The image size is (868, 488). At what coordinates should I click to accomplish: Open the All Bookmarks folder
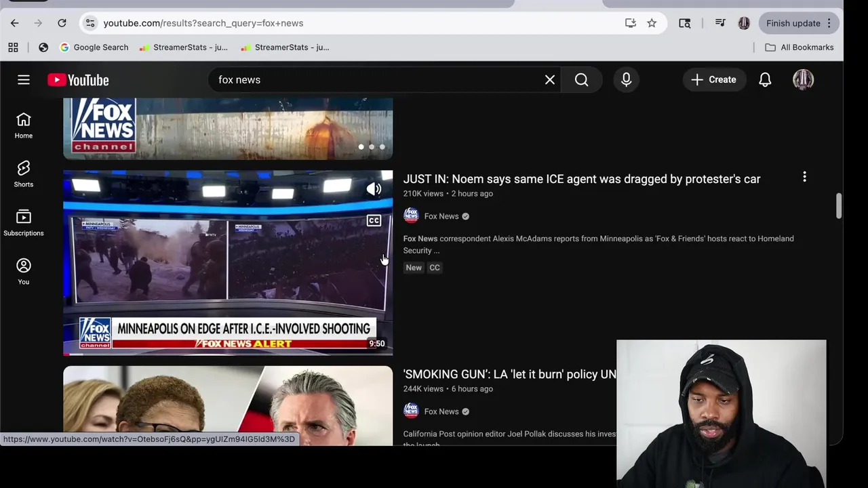[x=800, y=47]
